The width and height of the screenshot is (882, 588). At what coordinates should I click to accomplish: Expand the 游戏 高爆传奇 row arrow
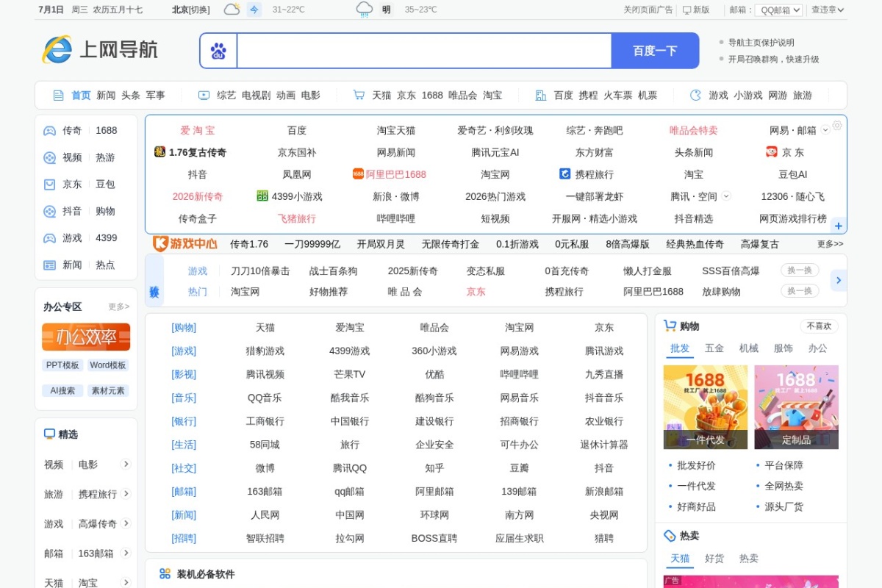tap(126, 523)
